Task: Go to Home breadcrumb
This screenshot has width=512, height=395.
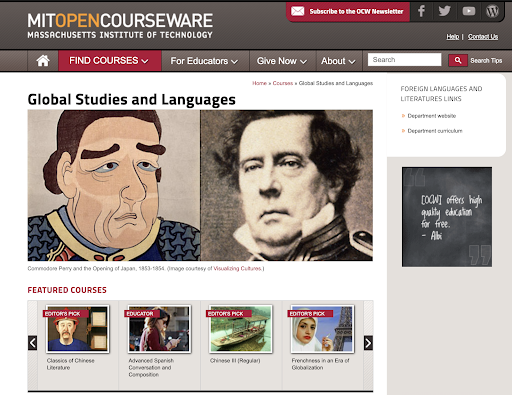Action: point(259,83)
